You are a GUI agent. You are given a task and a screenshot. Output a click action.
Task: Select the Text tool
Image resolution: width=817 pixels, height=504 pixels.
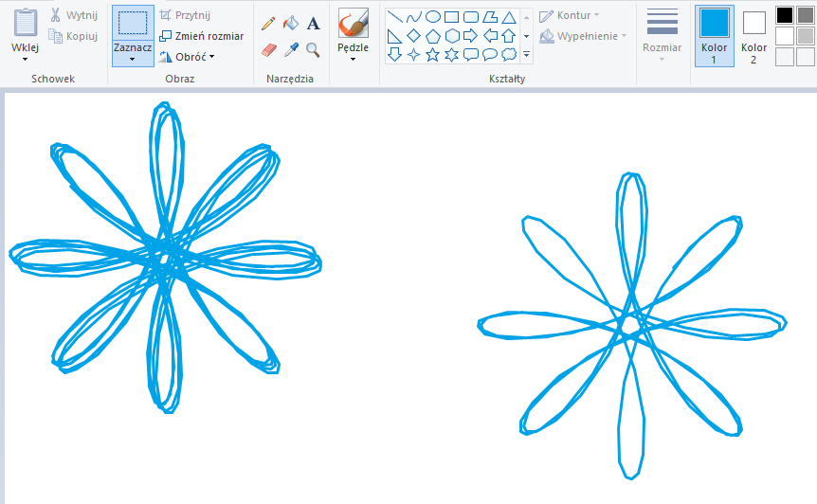(313, 24)
